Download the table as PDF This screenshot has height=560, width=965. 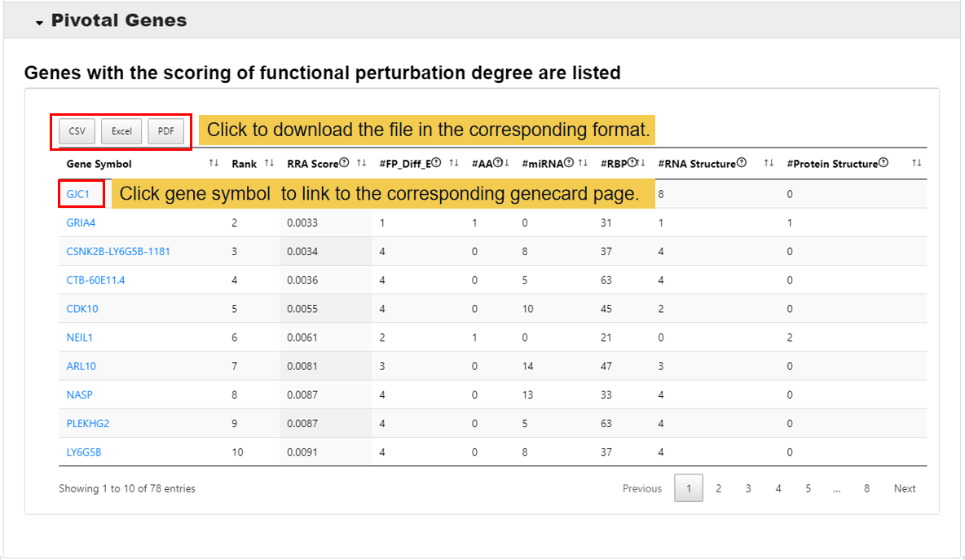point(165,131)
